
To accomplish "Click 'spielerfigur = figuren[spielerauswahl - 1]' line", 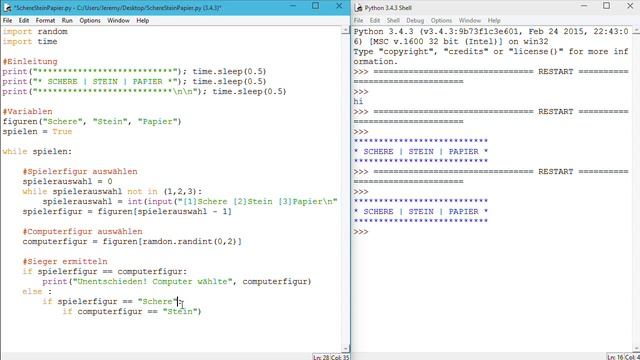I will [127, 211].
